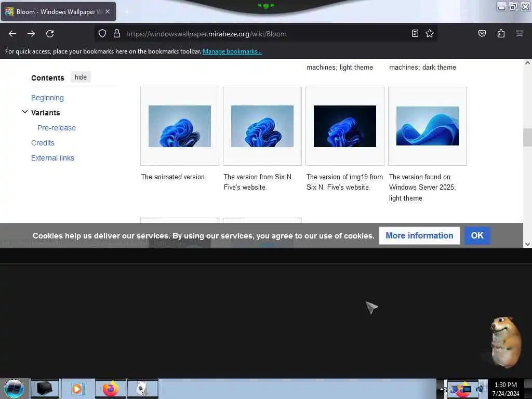Screen dimensions: 532x399
Task: Open the Firefox application menu
Action: pos(519,33)
